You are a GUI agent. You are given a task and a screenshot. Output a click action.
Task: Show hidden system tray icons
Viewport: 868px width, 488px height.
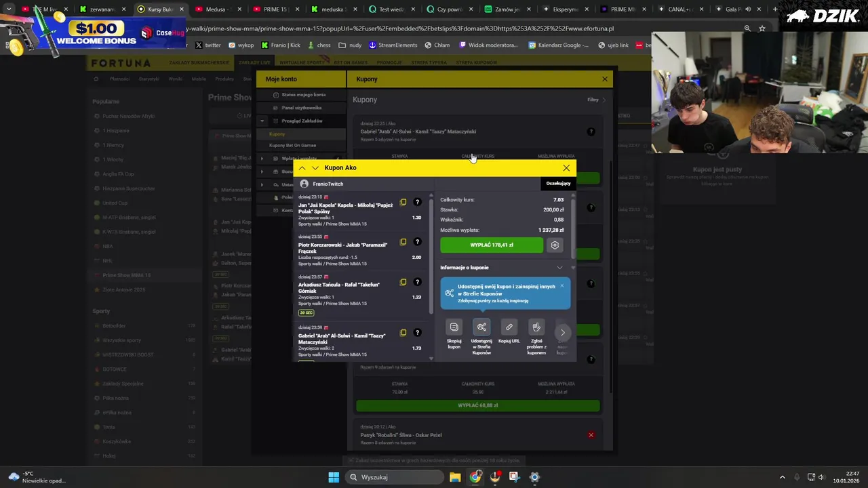click(782, 477)
